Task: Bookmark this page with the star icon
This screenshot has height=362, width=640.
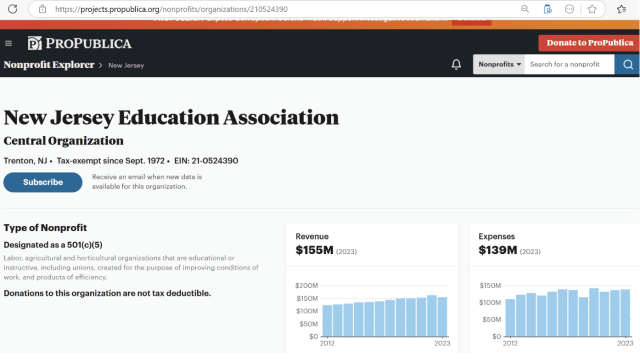Action: click(592, 9)
